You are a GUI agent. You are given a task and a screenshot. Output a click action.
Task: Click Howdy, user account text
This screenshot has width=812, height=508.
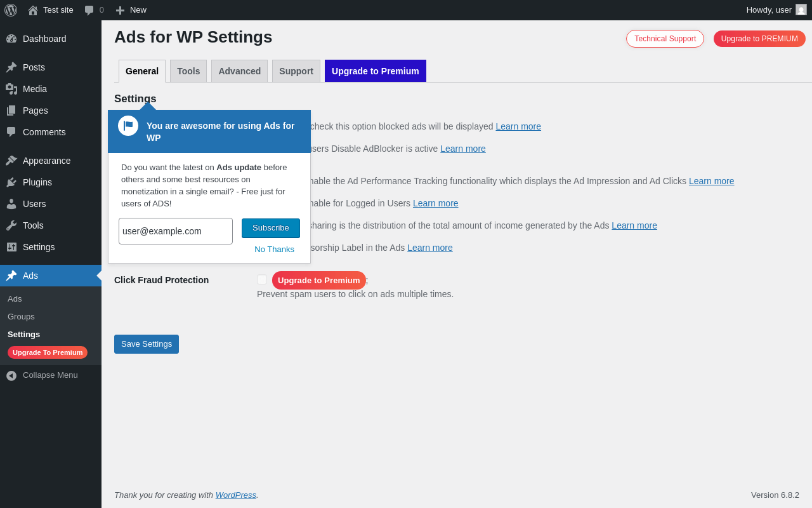coord(769,10)
